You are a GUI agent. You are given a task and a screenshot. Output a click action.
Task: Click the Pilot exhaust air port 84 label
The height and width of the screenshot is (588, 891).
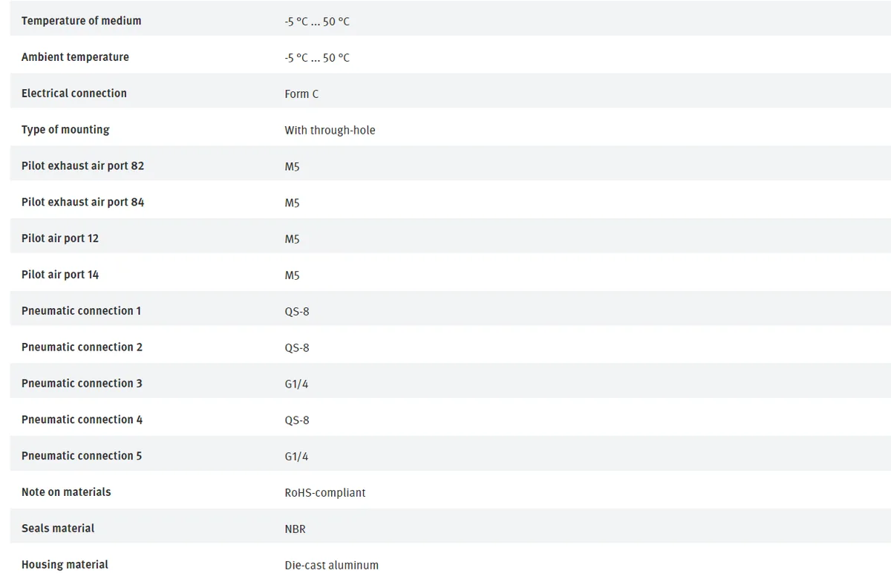click(82, 203)
